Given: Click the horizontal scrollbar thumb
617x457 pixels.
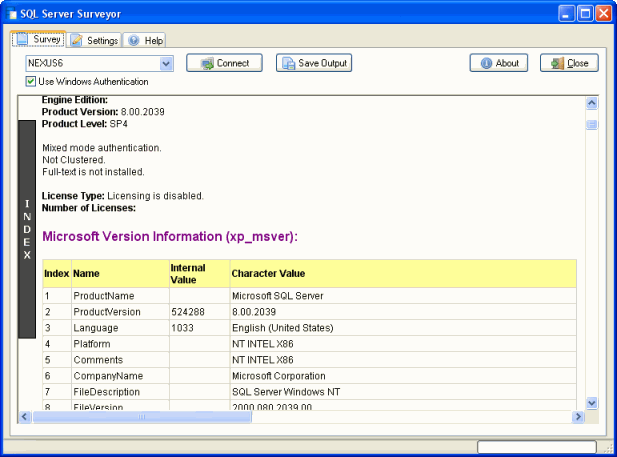Looking at the screenshot, I should coord(142,416).
